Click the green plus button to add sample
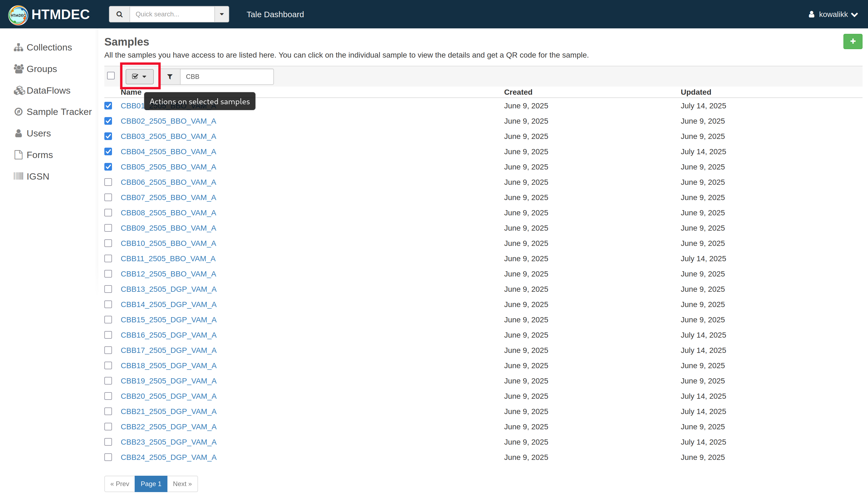 point(853,41)
